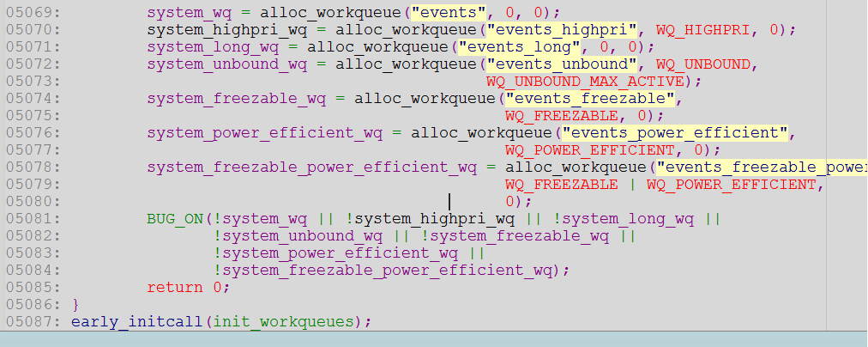Click system_unbound_wq on line 05072
Viewport: 868px width, 347px height.
click(x=227, y=64)
